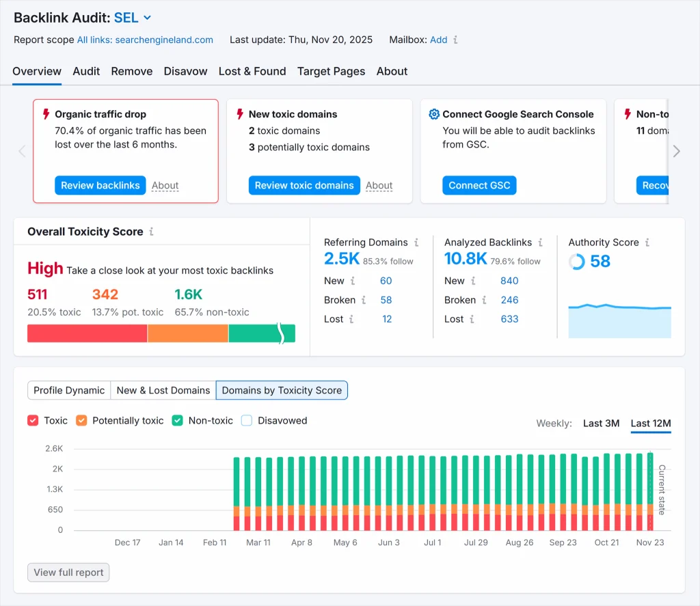700x606 pixels.
Task: Click info icon beside Referring Domains
Action: tap(416, 243)
